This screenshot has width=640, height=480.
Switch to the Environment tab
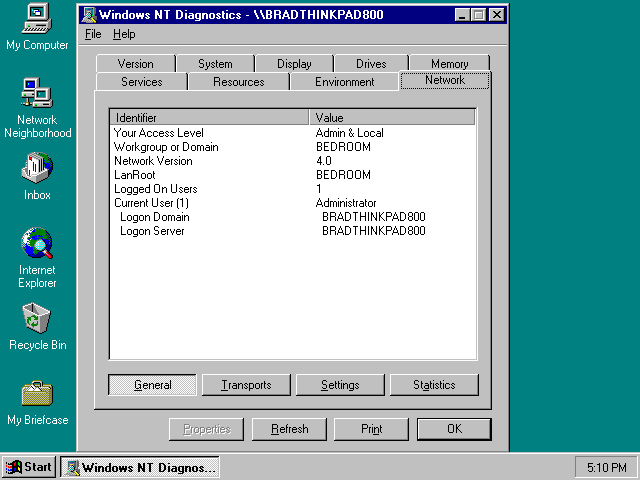click(x=344, y=82)
